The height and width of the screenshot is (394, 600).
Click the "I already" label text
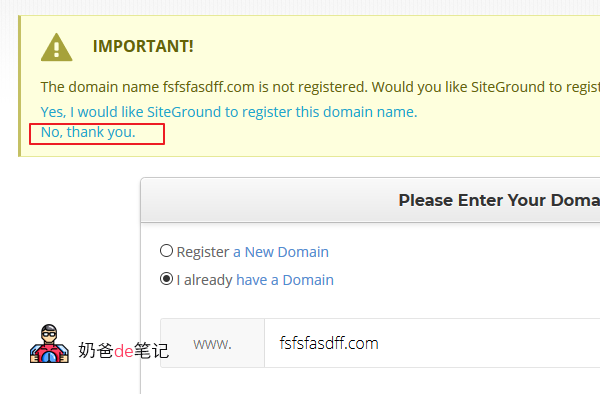pos(205,280)
